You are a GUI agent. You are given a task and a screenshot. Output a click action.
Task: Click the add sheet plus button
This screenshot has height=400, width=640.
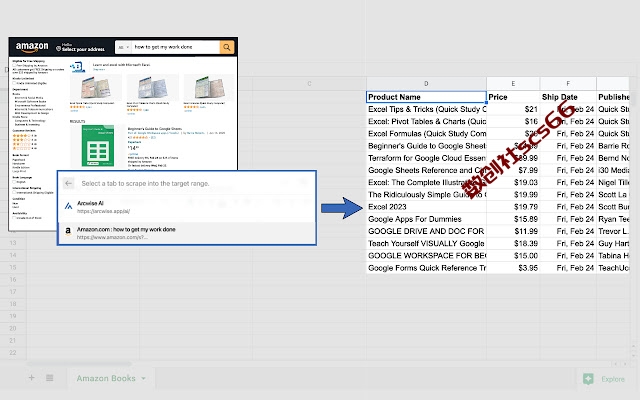pos(31,378)
